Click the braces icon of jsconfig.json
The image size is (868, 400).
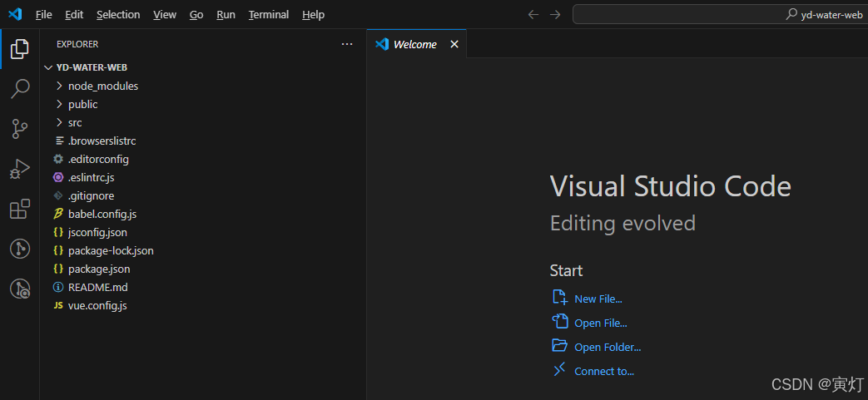[58, 232]
